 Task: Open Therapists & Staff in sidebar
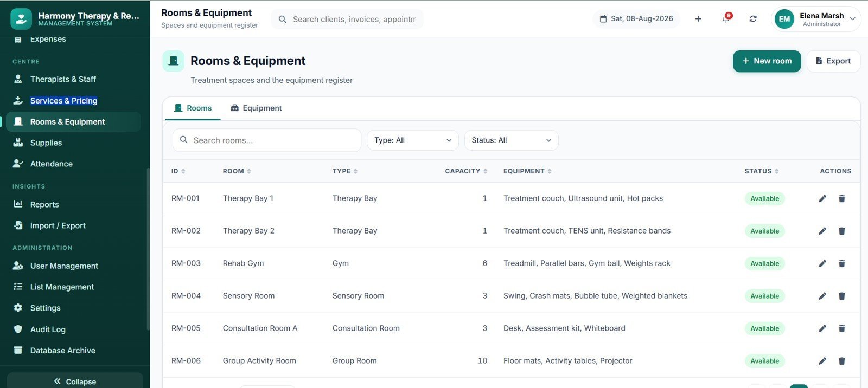click(73, 79)
